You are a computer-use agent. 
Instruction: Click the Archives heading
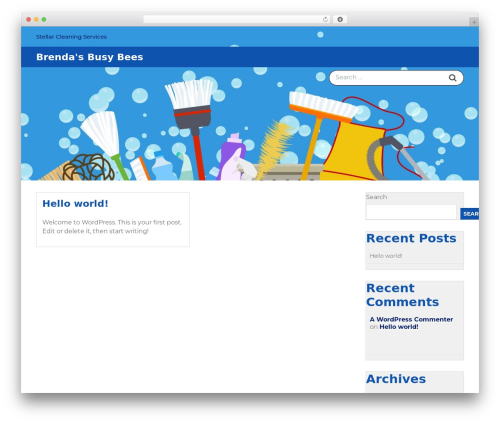pos(396,379)
